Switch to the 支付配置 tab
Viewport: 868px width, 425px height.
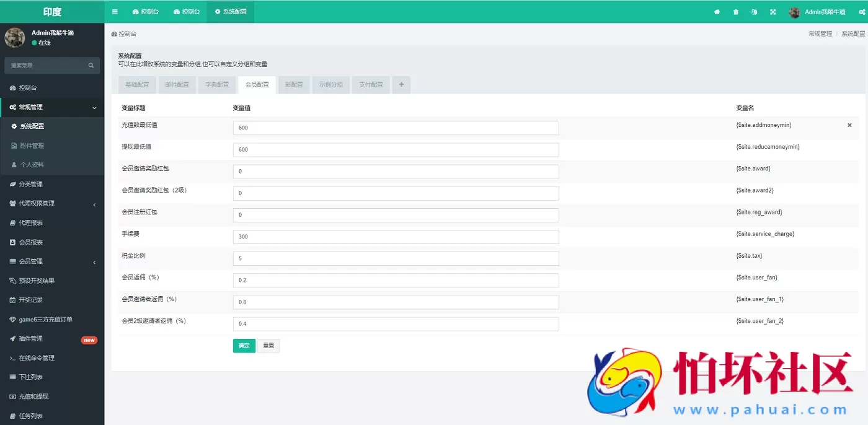(371, 85)
